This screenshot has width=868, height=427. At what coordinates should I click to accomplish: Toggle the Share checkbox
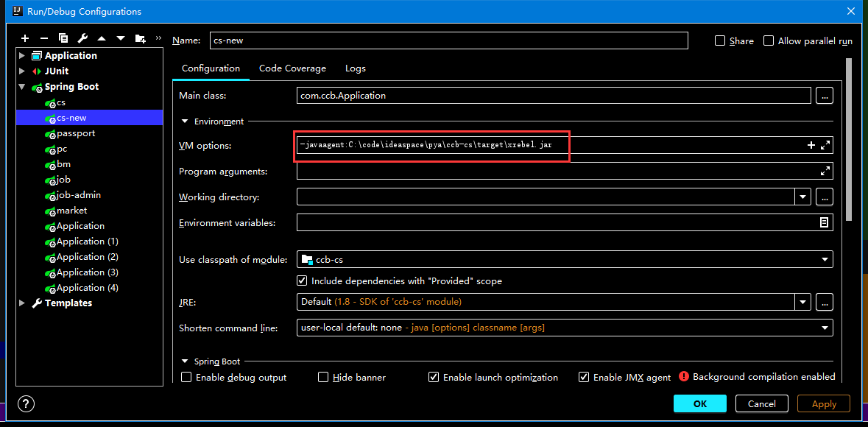tap(720, 40)
